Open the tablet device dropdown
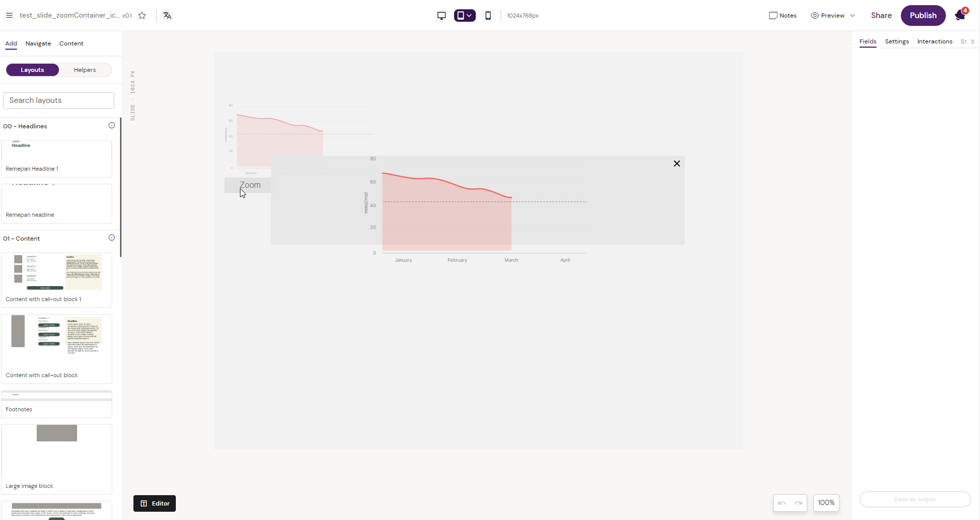Screen dimensions: 980x520 (465, 16)
